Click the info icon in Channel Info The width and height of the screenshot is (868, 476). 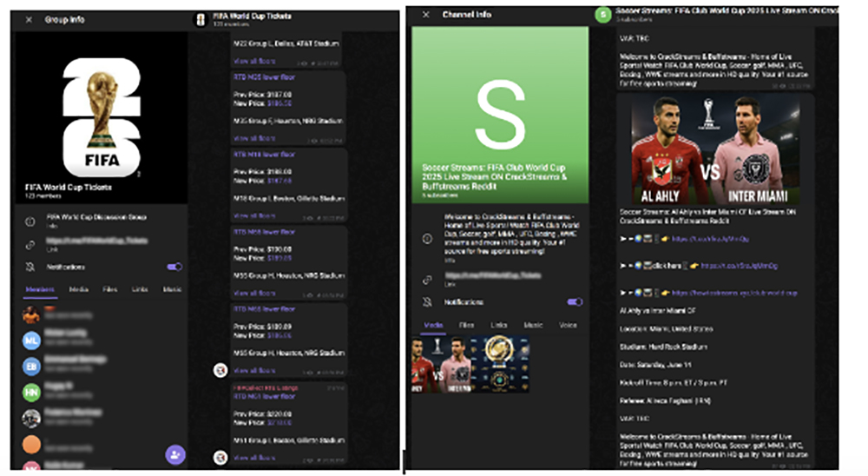(x=426, y=239)
